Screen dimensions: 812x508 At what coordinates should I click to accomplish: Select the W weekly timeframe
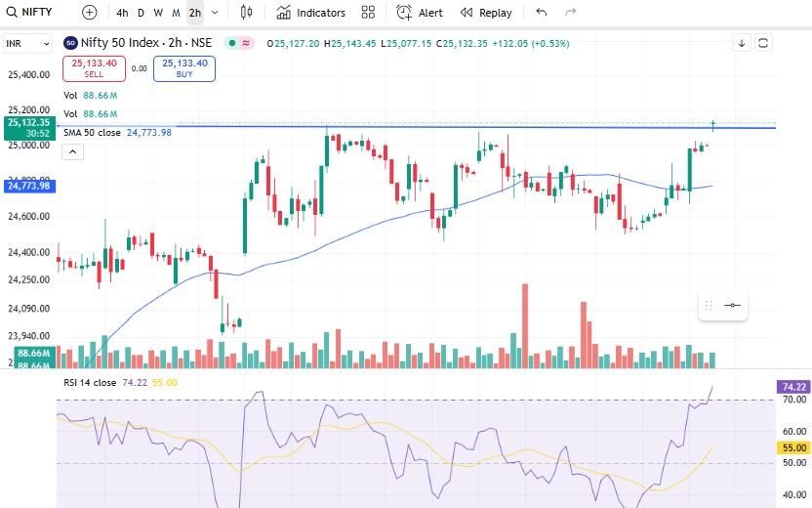[158, 13]
